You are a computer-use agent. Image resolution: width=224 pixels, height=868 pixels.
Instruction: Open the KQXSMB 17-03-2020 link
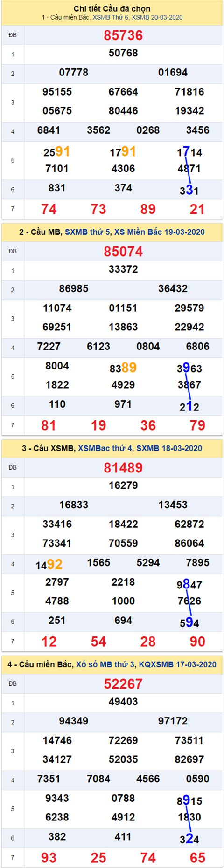[178, 664]
